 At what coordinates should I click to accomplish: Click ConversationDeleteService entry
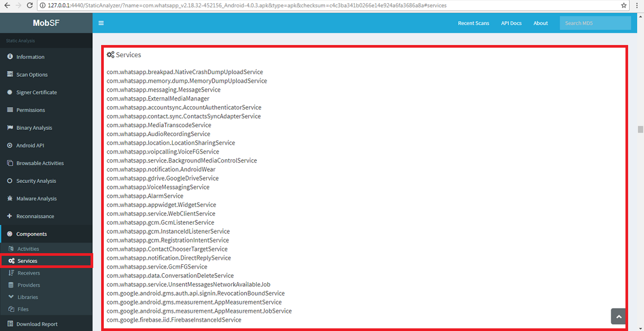[x=170, y=275]
